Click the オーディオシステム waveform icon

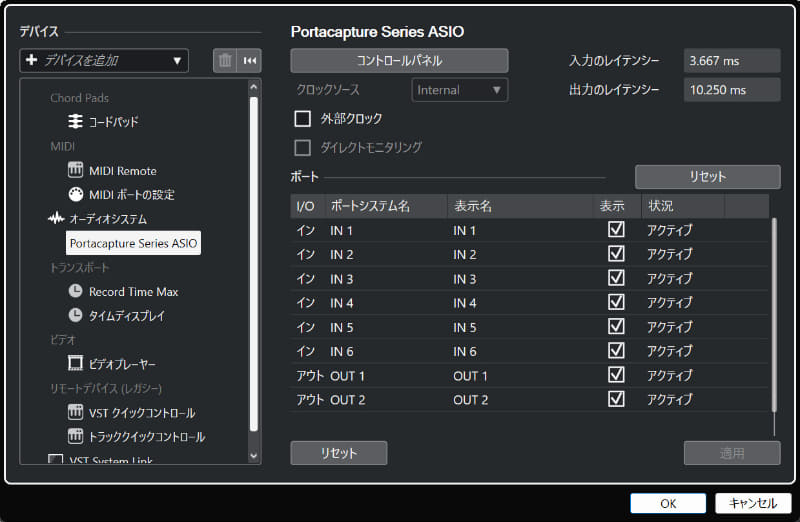[x=56, y=218]
